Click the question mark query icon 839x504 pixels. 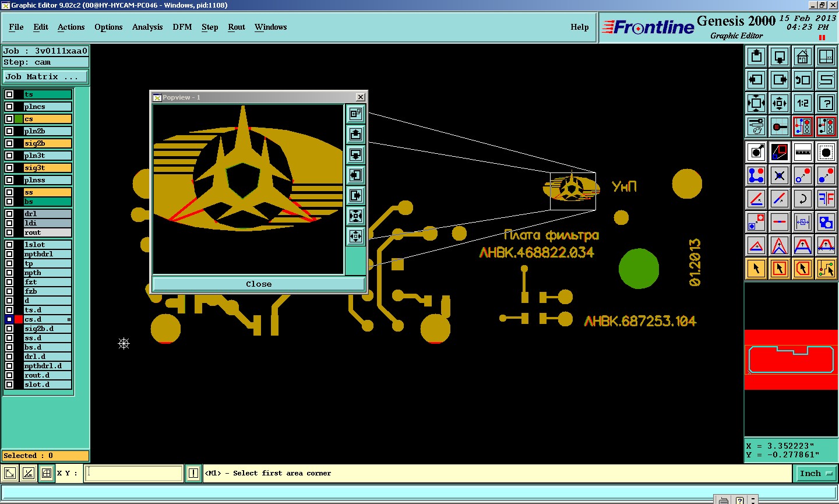tap(826, 103)
